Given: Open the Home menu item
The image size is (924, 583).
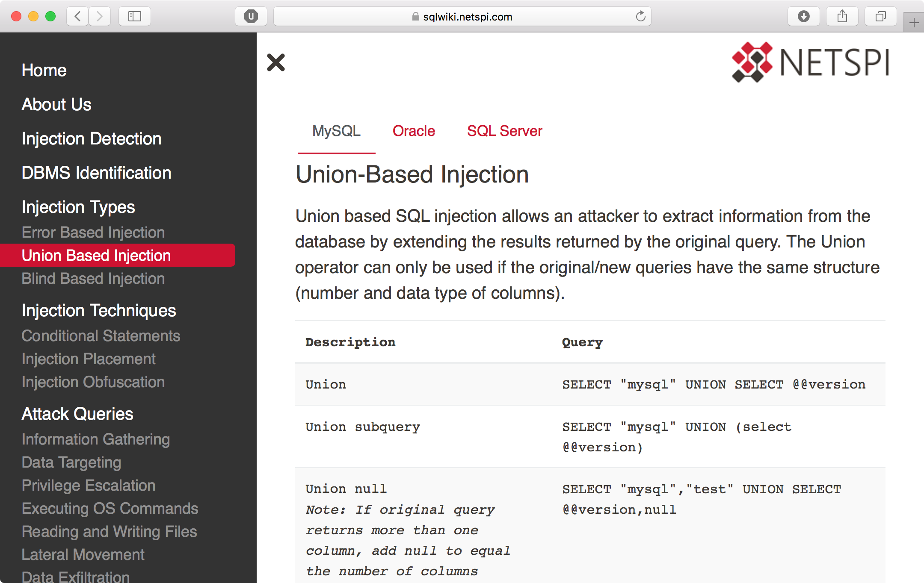Looking at the screenshot, I should pyautogui.click(x=44, y=70).
